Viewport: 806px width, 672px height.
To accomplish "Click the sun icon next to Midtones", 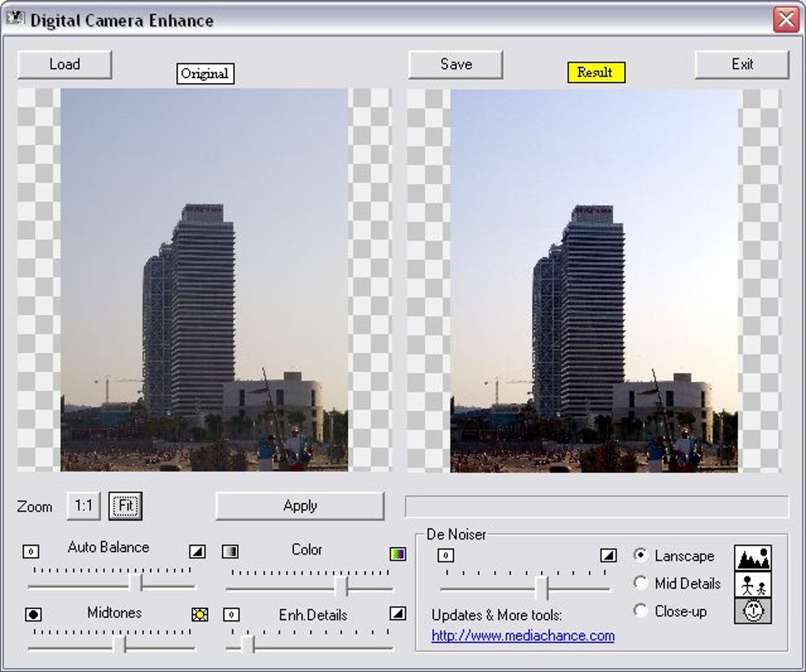I will [x=199, y=614].
